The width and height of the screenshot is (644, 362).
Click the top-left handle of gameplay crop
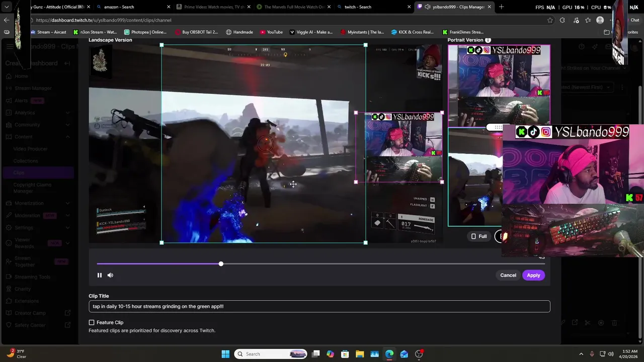(162, 45)
